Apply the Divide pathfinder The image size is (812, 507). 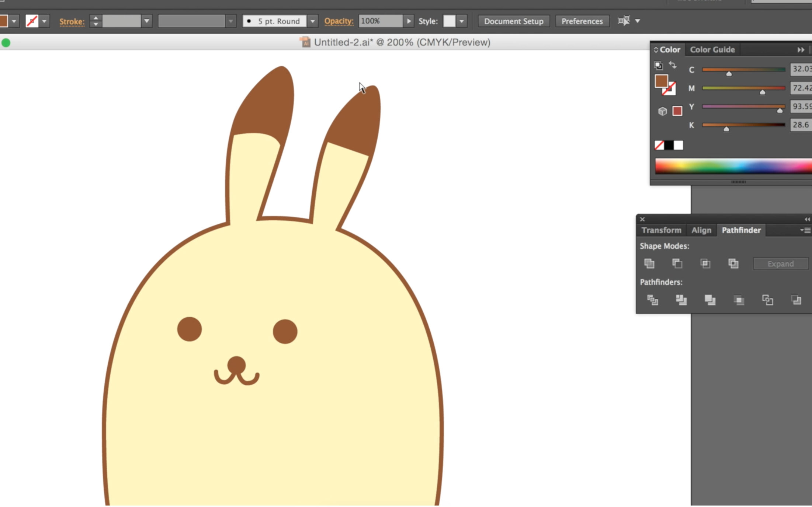point(653,300)
